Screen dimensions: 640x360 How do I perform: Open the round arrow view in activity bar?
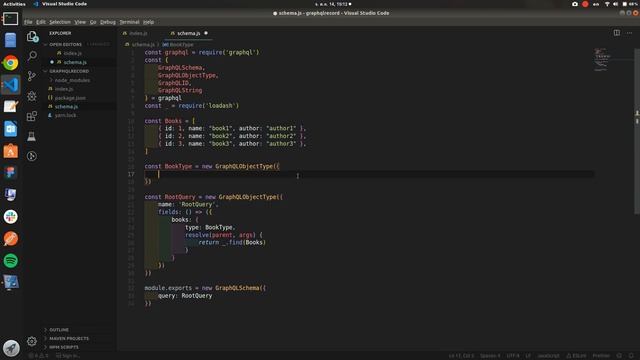(x=32, y=156)
